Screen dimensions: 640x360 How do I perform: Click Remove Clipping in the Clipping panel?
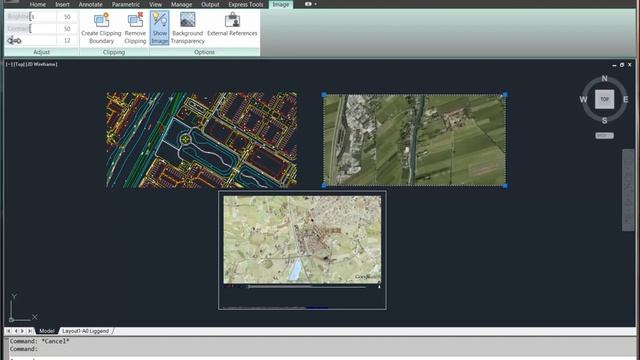[x=135, y=28]
